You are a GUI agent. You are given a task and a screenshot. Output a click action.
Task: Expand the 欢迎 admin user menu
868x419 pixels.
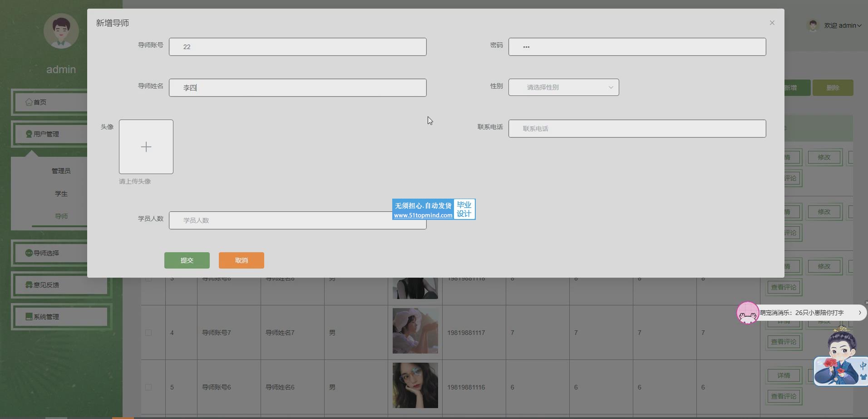coord(842,25)
